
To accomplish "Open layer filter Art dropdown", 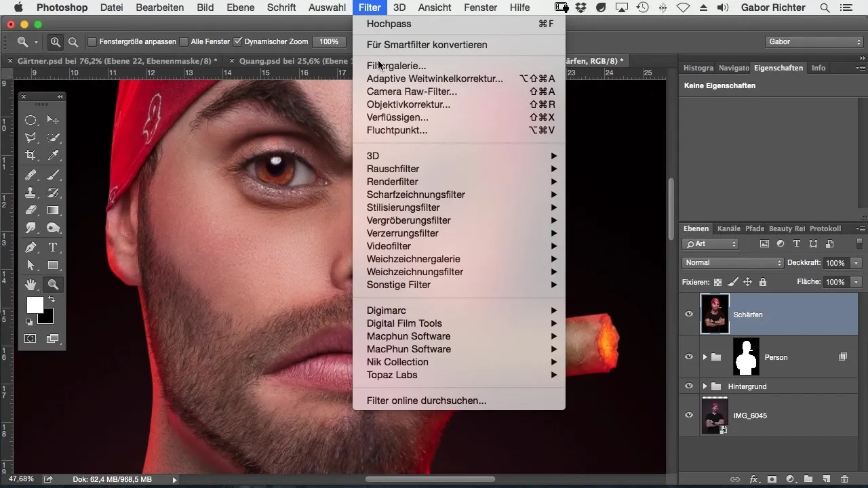I will point(710,244).
